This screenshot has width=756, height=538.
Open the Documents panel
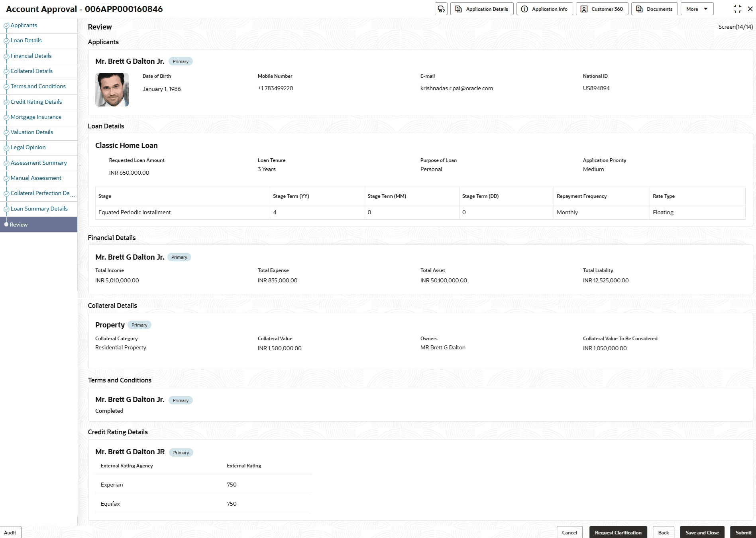(654, 9)
